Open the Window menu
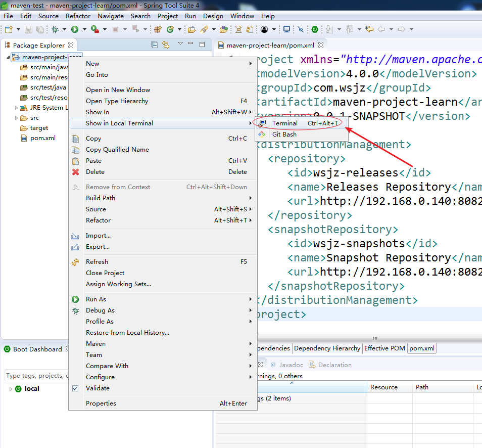The image size is (482, 448). coord(242,16)
